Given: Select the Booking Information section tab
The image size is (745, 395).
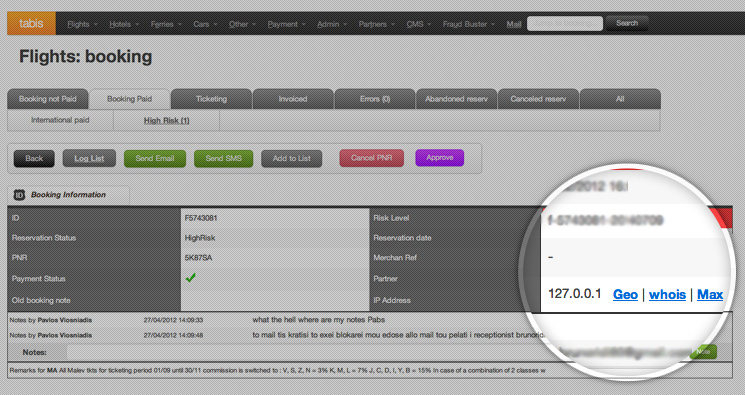Looking at the screenshot, I should point(68,195).
